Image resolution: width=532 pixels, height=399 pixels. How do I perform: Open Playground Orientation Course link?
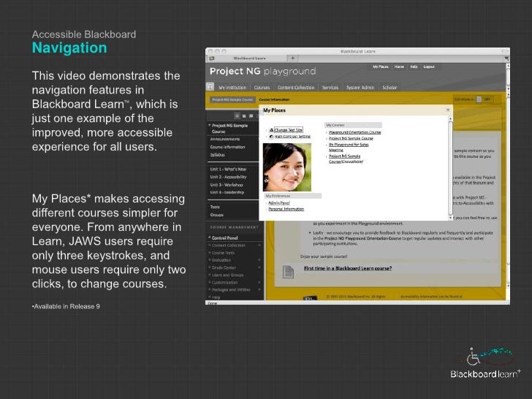click(x=355, y=132)
